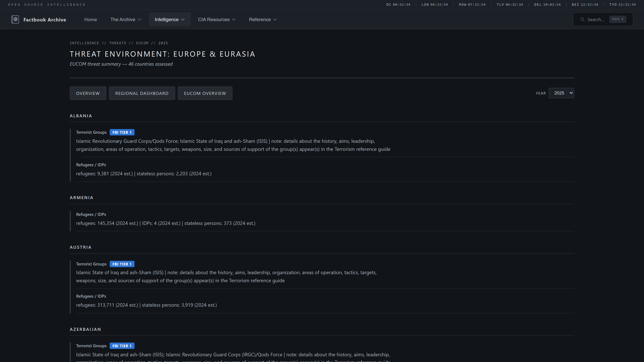Click Azerbaijan's FBI Tier 1 badge

[x=122, y=346]
